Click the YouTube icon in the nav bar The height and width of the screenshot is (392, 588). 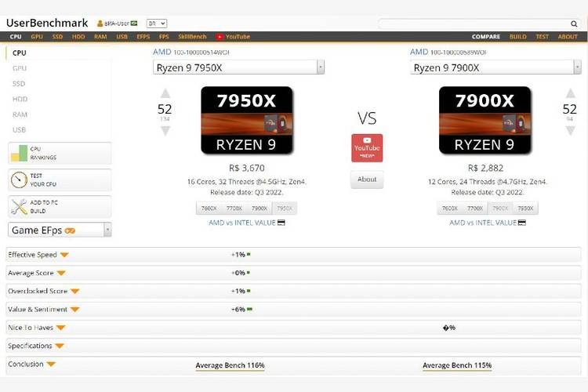point(220,36)
